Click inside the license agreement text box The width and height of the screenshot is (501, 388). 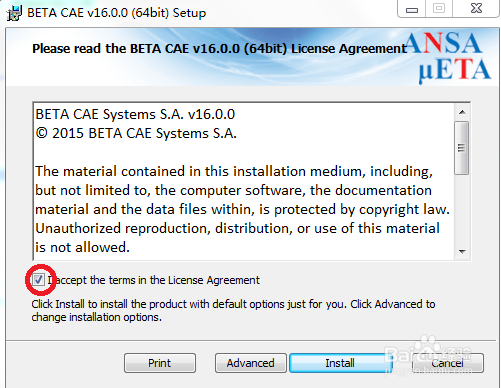(x=244, y=181)
